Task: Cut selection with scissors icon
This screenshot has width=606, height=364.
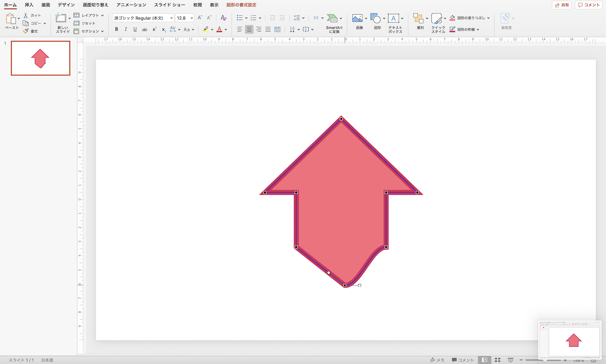Action: [x=26, y=15]
